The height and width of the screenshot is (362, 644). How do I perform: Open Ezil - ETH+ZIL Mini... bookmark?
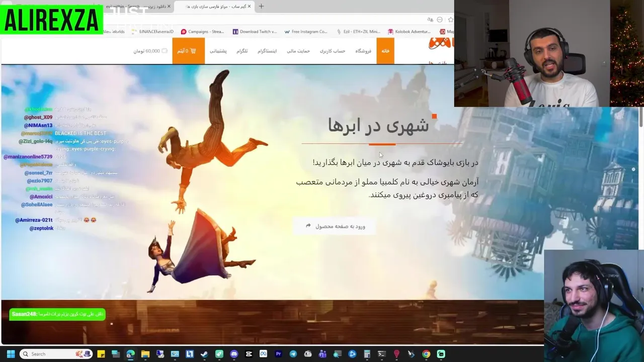coord(359,32)
